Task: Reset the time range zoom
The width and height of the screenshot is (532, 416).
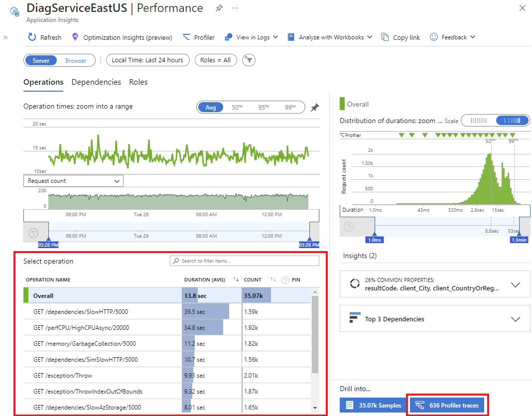Action: [34, 233]
